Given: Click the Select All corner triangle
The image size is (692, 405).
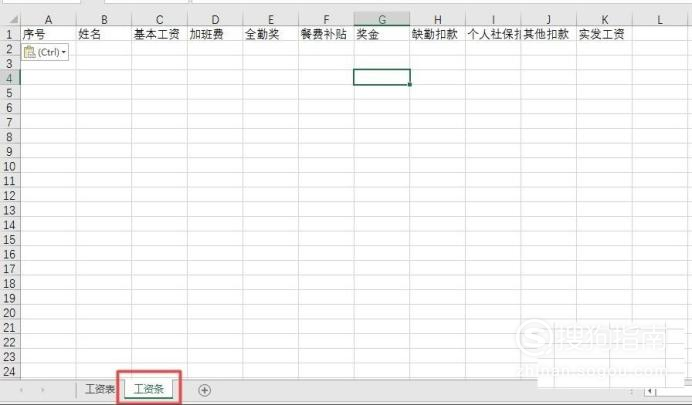Looking at the screenshot, I should (13, 19).
